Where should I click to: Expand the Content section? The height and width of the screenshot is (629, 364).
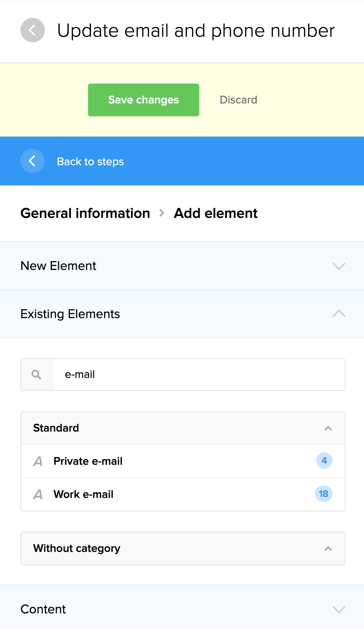(x=339, y=609)
